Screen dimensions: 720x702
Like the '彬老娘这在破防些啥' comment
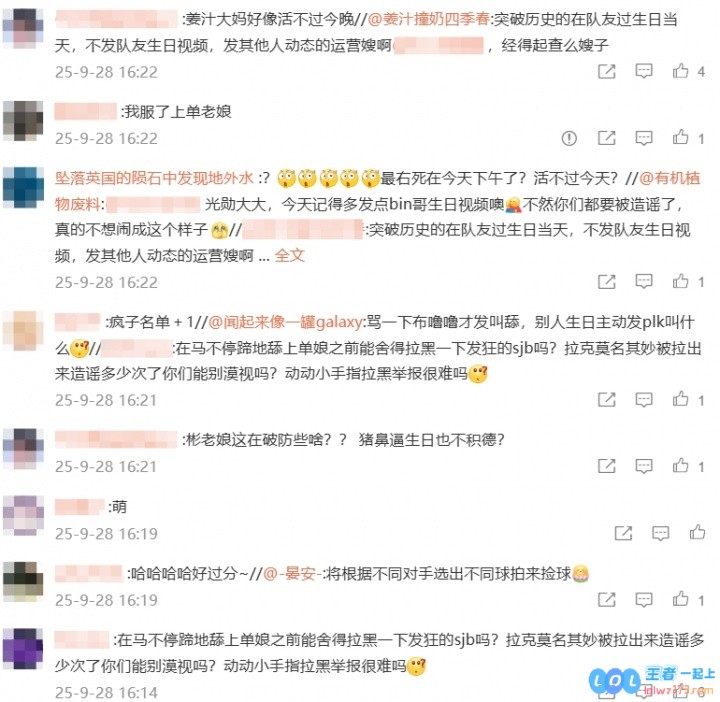681,466
